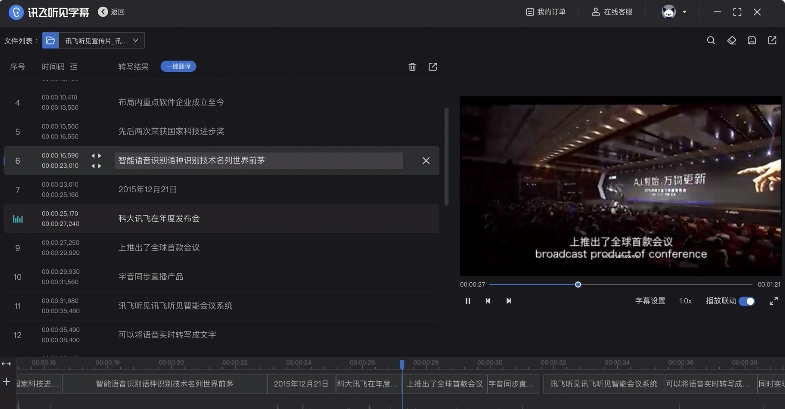
Task: Open the user avatar dropdown menu
Action: point(674,12)
